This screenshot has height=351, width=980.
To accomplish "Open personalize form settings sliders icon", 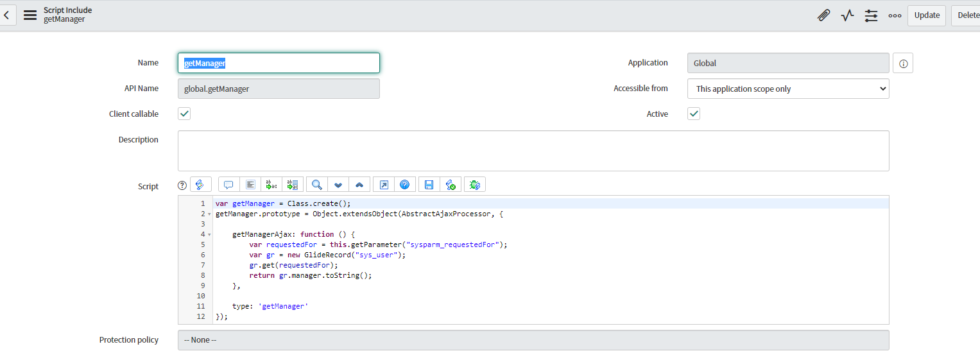I will click(x=871, y=15).
